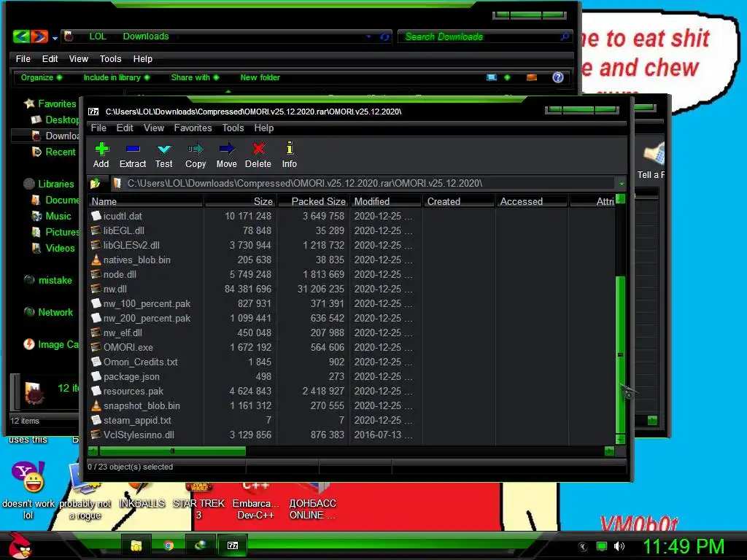Click the Add button in 7-Zip toolbar
Viewport: 747px width, 560px height.
(101, 155)
